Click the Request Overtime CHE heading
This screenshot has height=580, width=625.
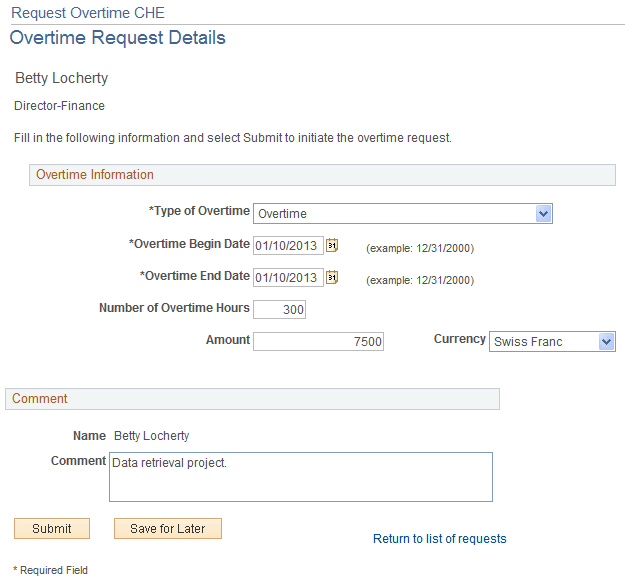coord(88,13)
